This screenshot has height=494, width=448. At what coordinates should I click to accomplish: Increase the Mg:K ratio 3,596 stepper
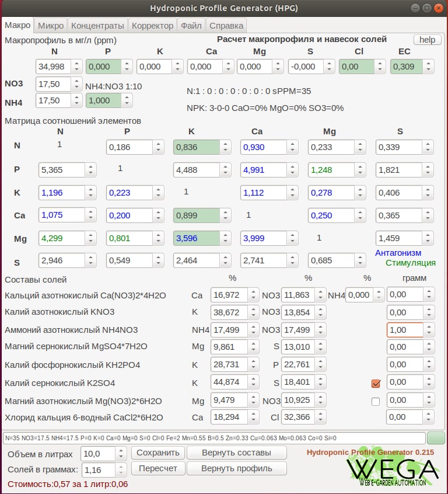pyautogui.click(x=225, y=235)
